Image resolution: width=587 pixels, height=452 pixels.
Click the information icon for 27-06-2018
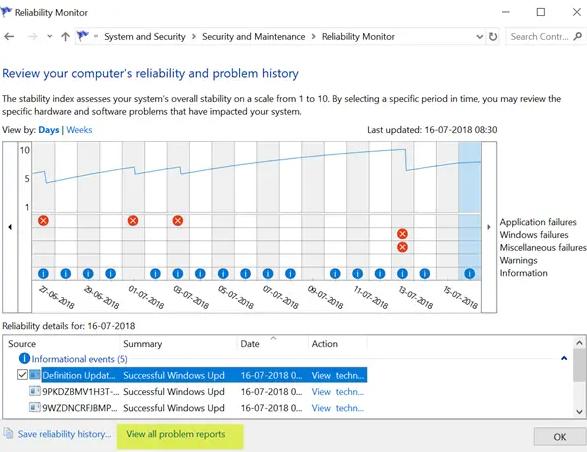(43, 274)
